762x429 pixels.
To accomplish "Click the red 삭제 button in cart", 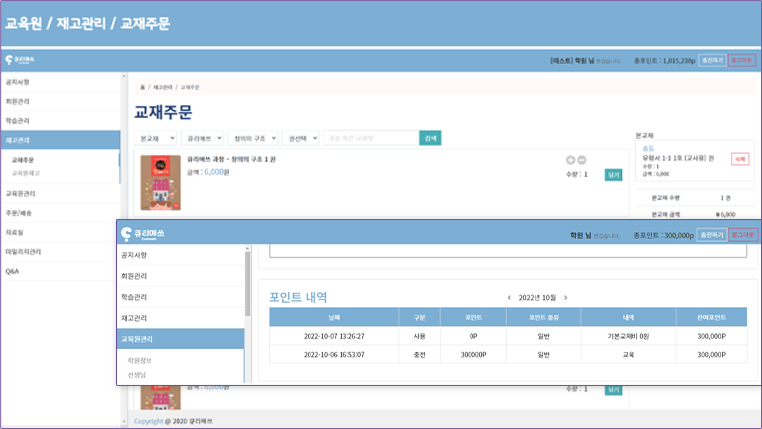I will [x=740, y=158].
